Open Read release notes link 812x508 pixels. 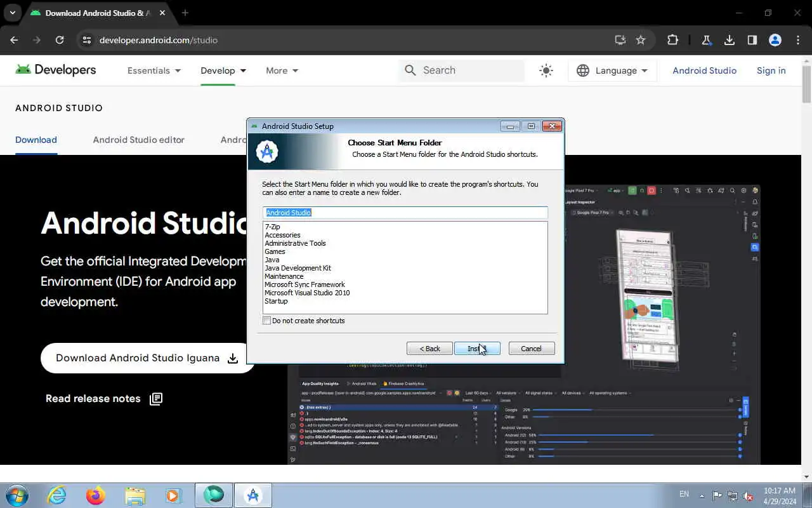(x=104, y=399)
